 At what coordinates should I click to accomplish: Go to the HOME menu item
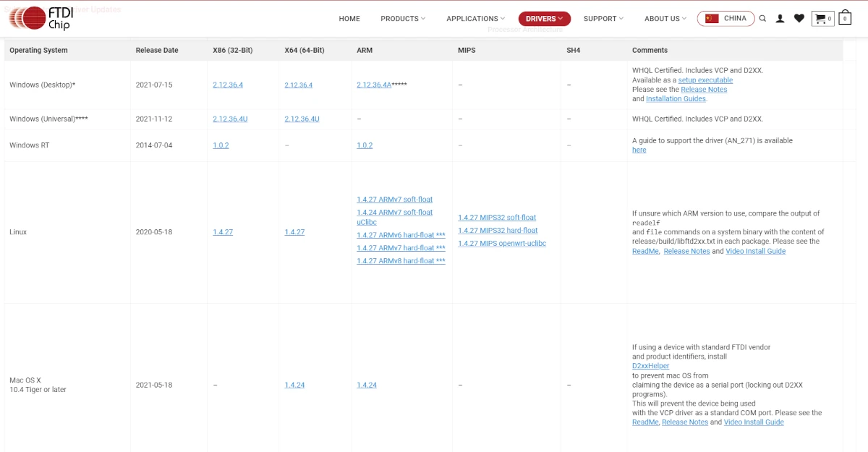coord(349,19)
